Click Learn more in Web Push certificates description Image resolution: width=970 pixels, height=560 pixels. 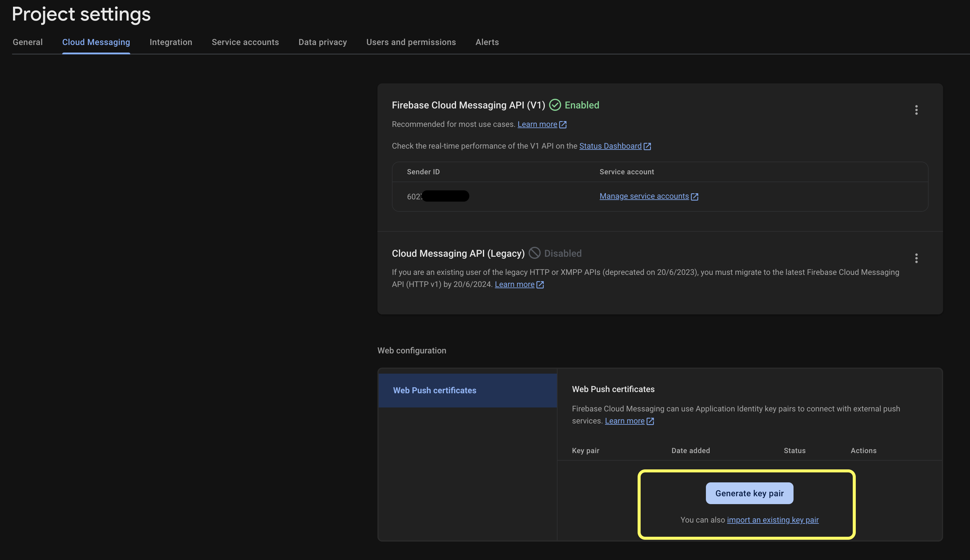(625, 421)
